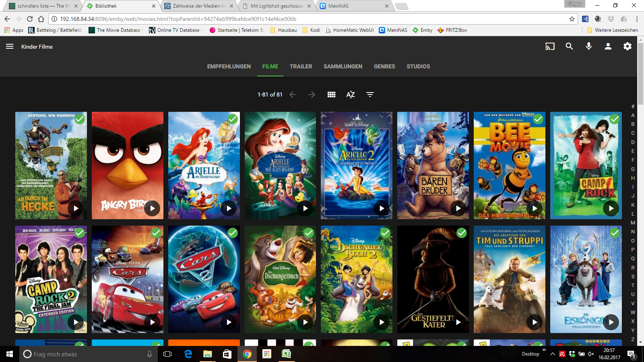
Task: Open the Tim und Struppi poster
Action: [x=510, y=279]
